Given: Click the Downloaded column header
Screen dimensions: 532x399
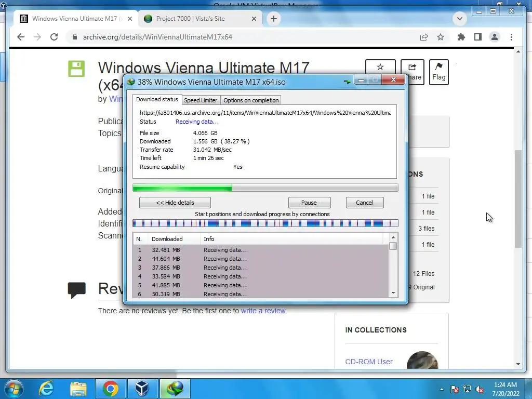Looking at the screenshot, I should (175, 239).
